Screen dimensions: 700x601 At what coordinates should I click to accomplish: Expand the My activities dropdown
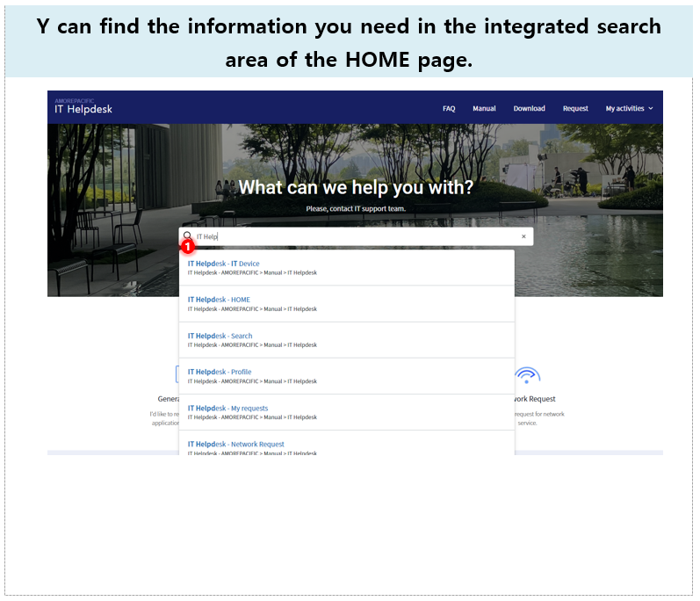[x=629, y=108]
